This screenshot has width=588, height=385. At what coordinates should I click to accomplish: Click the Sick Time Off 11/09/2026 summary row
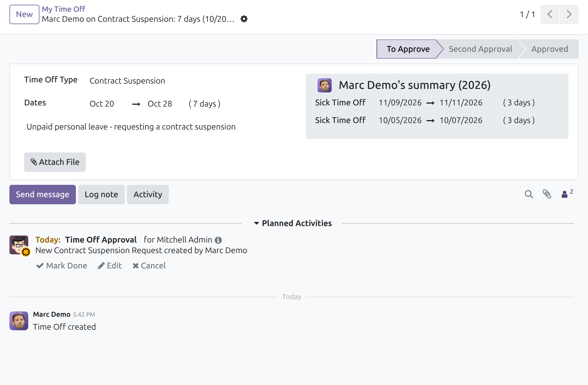pyautogui.click(x=425, y=102)
